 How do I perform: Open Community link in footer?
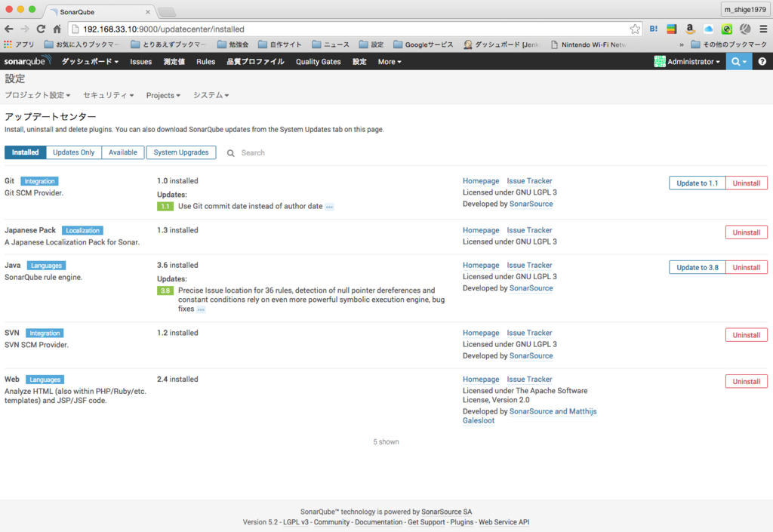[332, 521]
